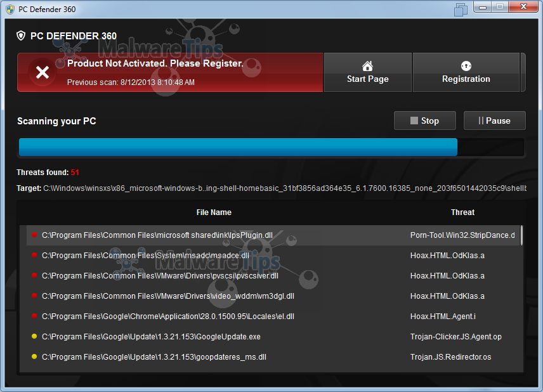Image resolution: width=543 pixels, height=392 pixels.
Task: Select the GoogleUpdate.exe file row
Action: coord(273,337)
